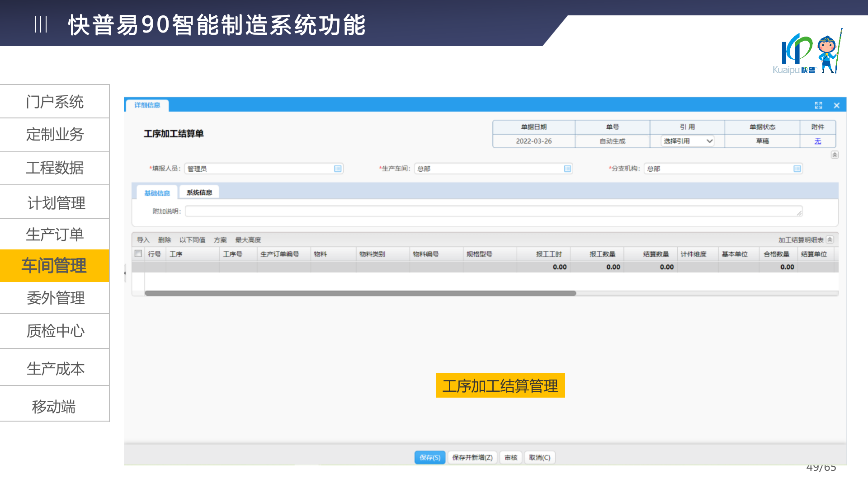This screenshot has height=488, width=868.
Task: Open 质检中心 in the left sidebar
Action: click(x=55, y=331)
